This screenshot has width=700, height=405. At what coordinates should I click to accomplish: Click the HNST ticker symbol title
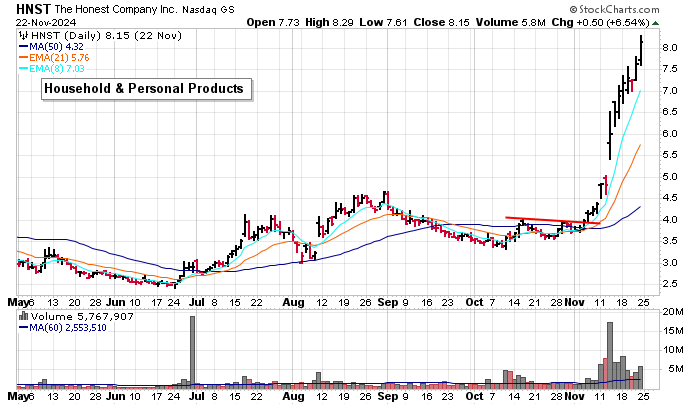pyautogui.click(x=33, y=9)
